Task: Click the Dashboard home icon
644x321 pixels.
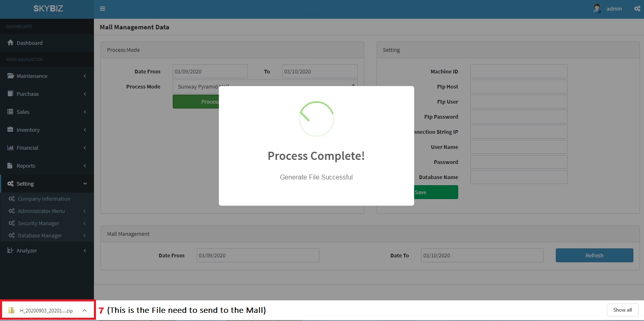Action: pyautogui.click(x=11, y=43)
